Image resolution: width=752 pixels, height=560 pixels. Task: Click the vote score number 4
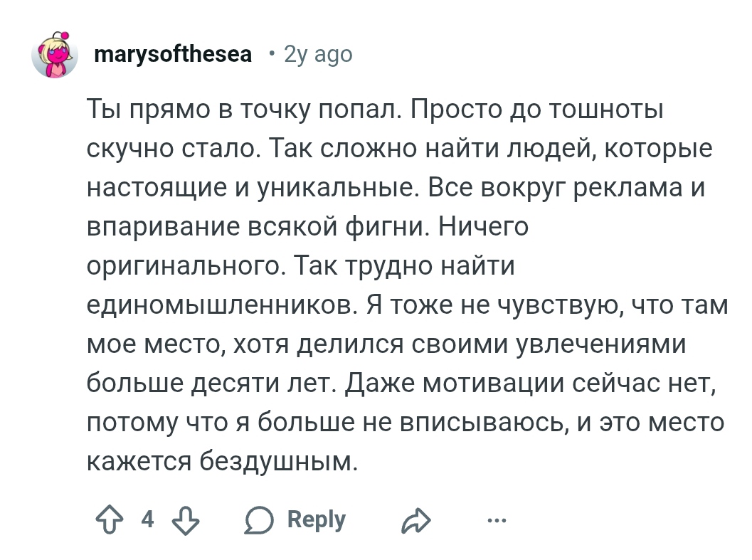tap(147, 519)
